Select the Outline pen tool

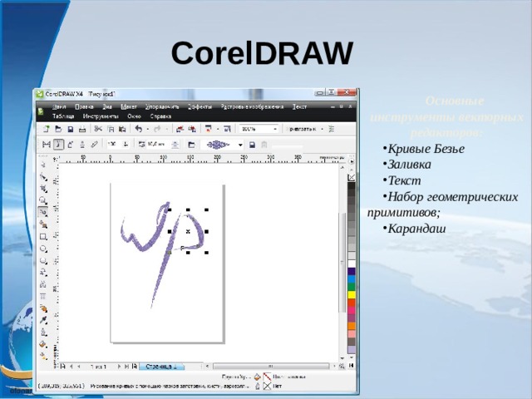(x=43, y=332)
